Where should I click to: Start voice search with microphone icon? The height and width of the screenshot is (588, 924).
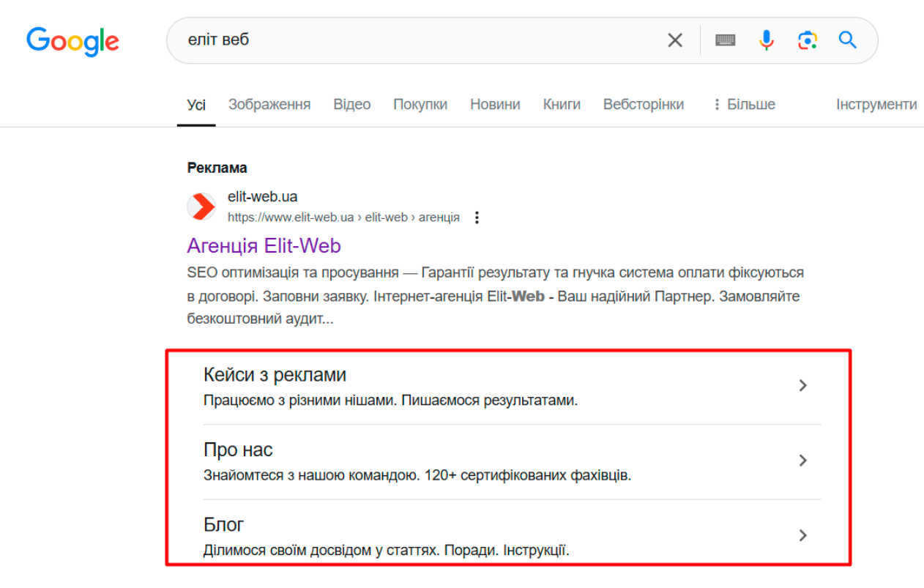coord(767,40)
